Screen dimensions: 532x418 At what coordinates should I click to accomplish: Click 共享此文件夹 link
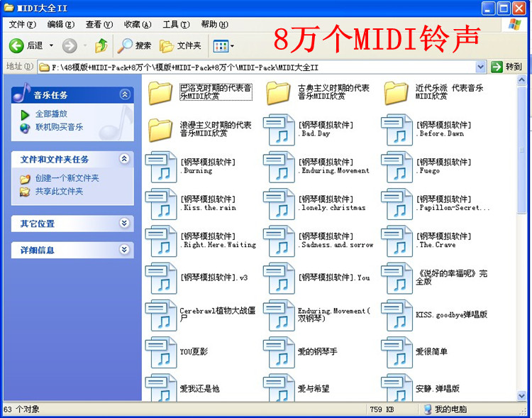click(x=59, y=191)
